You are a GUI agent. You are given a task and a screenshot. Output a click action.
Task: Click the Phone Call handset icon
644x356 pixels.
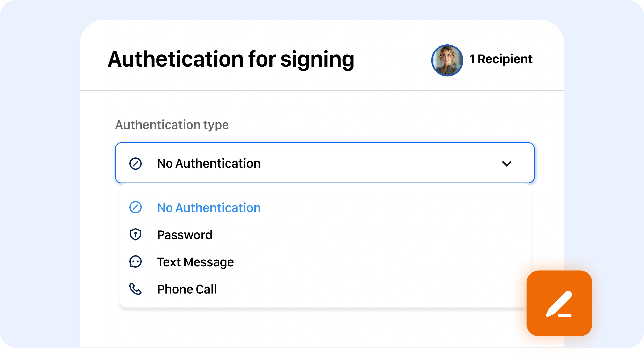[136, 289]
